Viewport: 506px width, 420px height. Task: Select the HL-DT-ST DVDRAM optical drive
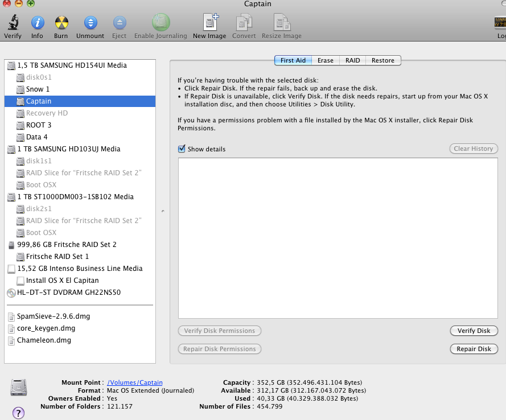(68, 293)
